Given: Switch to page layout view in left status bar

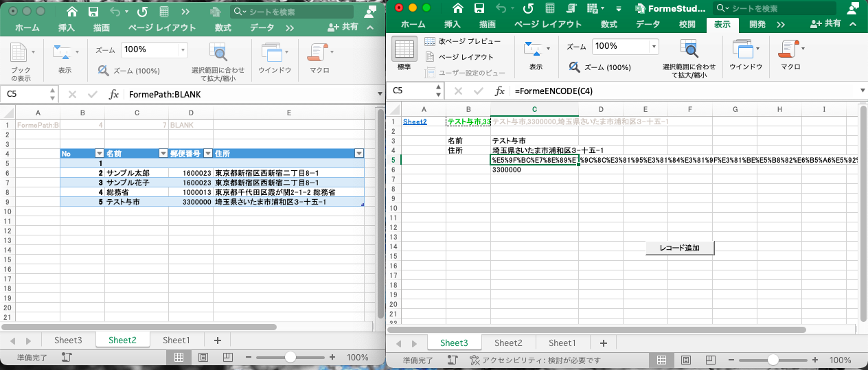Looking at the screenshot, I should pyautogui.click(x=203, y=358).
